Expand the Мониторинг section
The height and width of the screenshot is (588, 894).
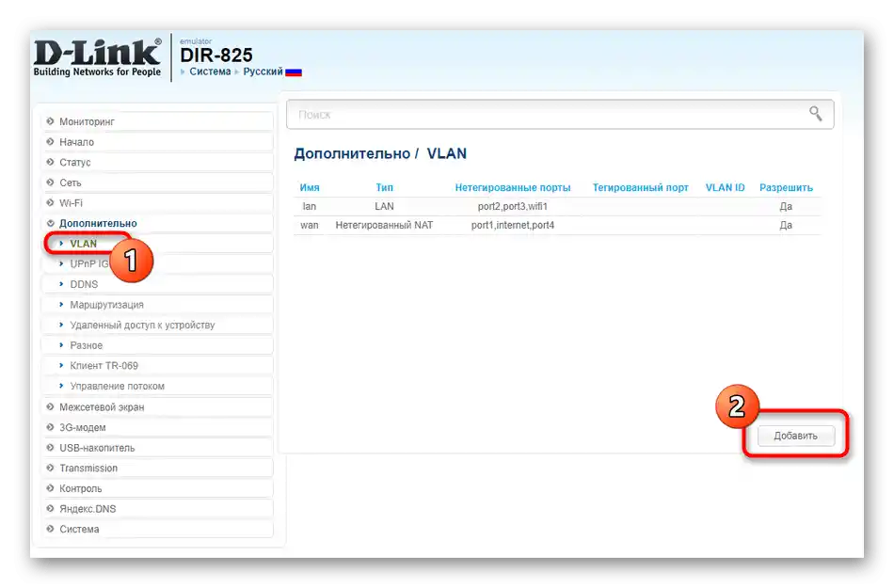(x=157, y=121)
